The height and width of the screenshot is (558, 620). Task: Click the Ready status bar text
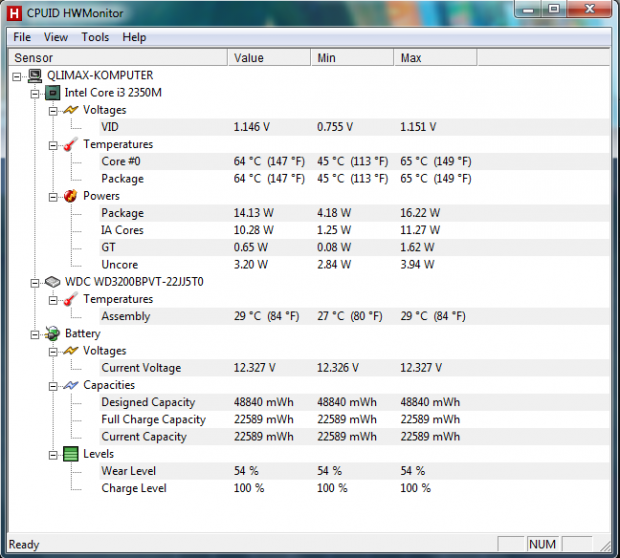(24, 545)
